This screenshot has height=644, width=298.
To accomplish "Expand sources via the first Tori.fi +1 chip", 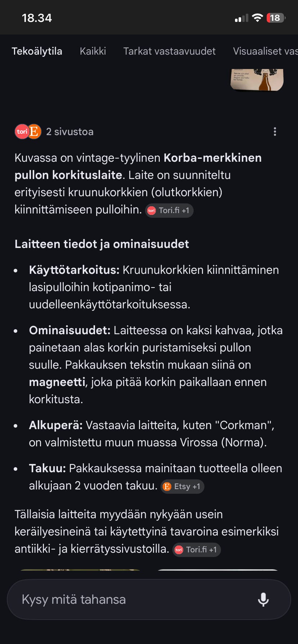I will [x=169, y=211].
